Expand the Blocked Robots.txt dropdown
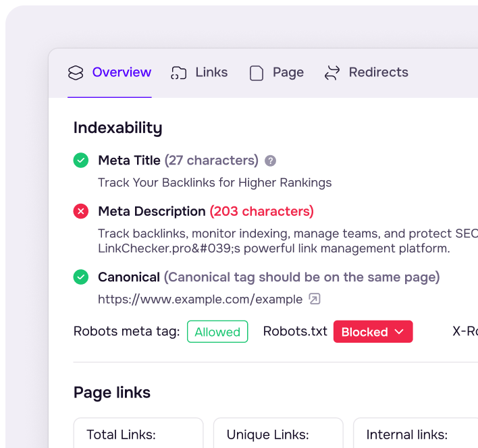 pos(373,331)
